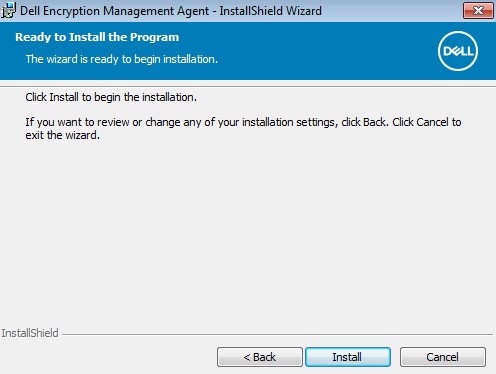Click the words 'Click Cancel to' in the paragraph
The image size is (496, 374).
click(x=427, y=122)
